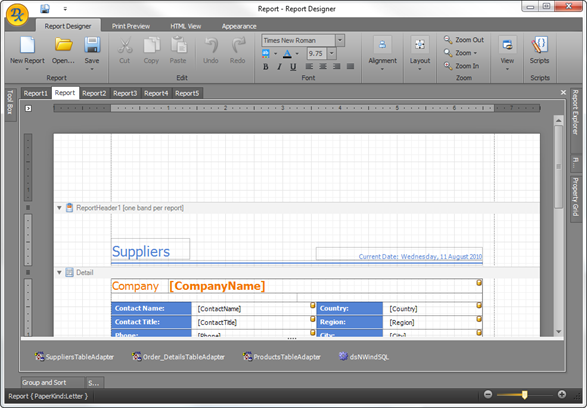587x408 pixels.
Task: Switch to Report1 document tab
Action: (36, 93)
